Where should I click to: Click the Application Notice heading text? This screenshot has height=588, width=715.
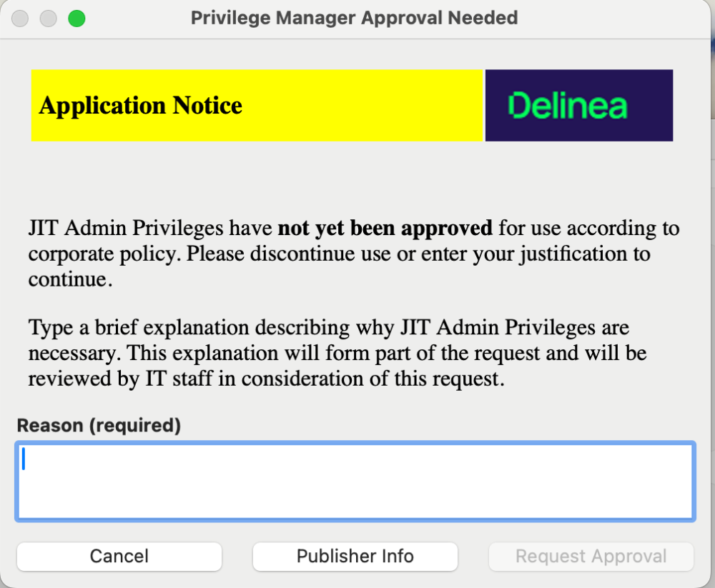(141, 106)
